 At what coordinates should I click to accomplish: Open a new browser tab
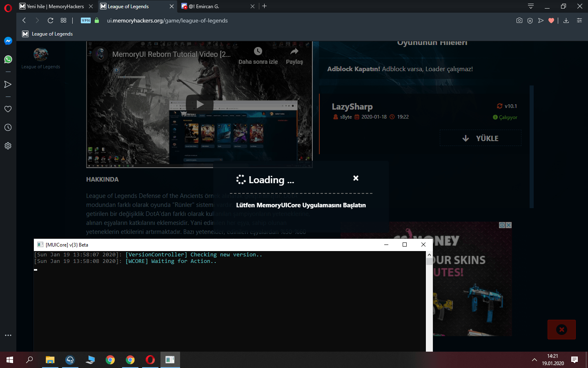(x=265, y=6)
